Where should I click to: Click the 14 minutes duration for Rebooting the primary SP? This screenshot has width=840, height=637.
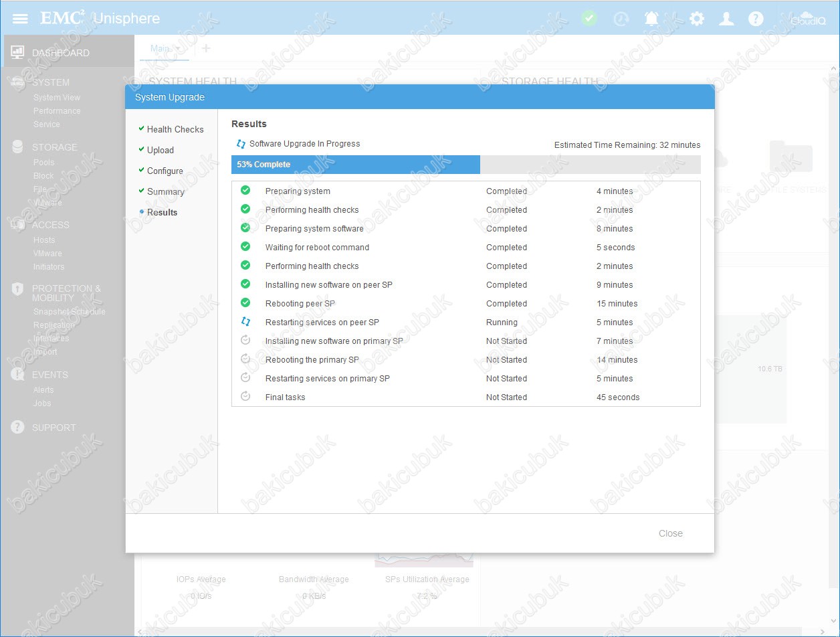(617, 360)
